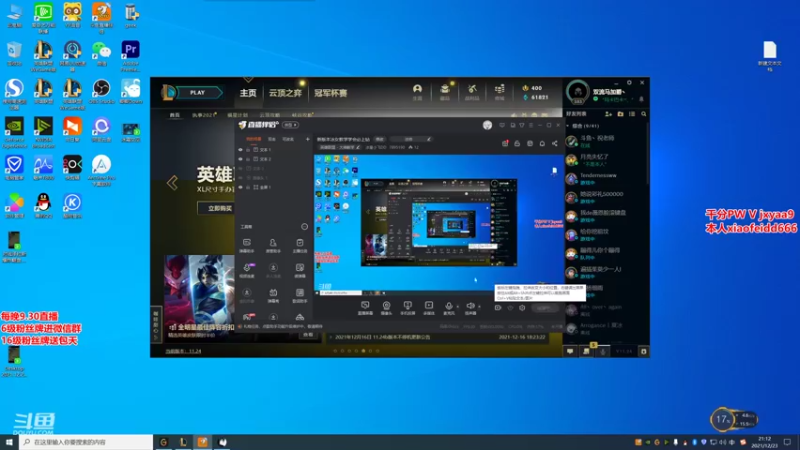Open the WeChat desktop icon
This screenshot has width=800, height=450.
click(102, 54)
